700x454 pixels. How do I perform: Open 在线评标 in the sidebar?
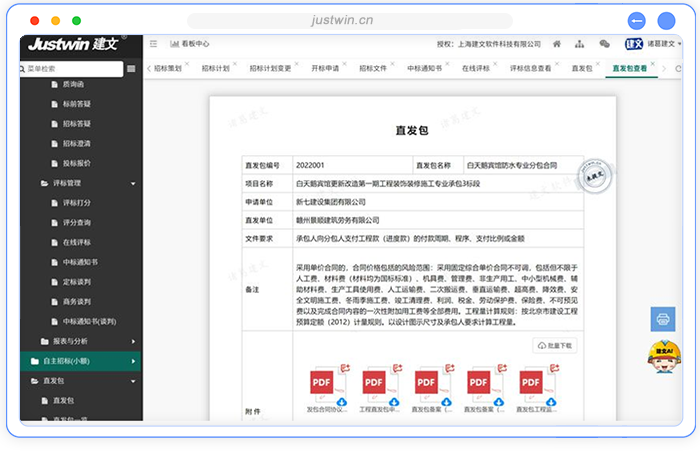(x=77, y=242)
